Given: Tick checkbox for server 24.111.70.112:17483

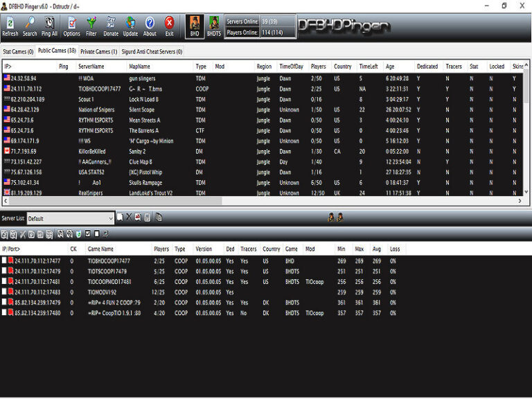Looking at the screenshot, I should coord(4,292).
